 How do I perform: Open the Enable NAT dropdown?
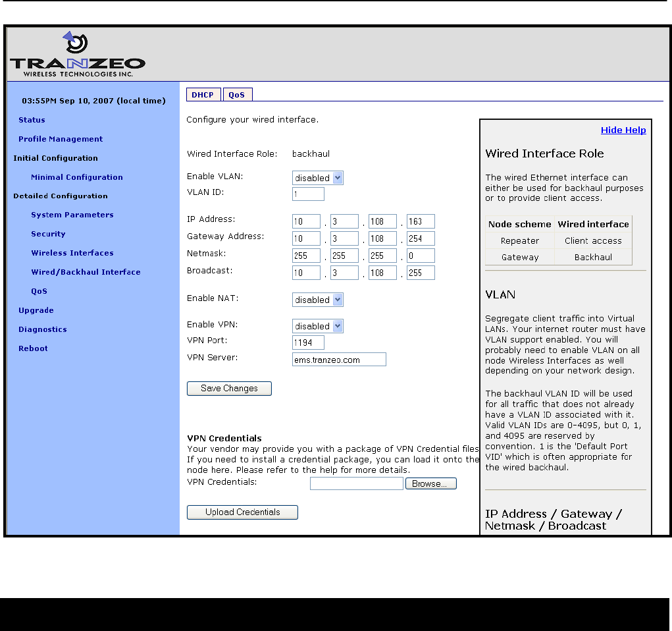click(318, 300)
